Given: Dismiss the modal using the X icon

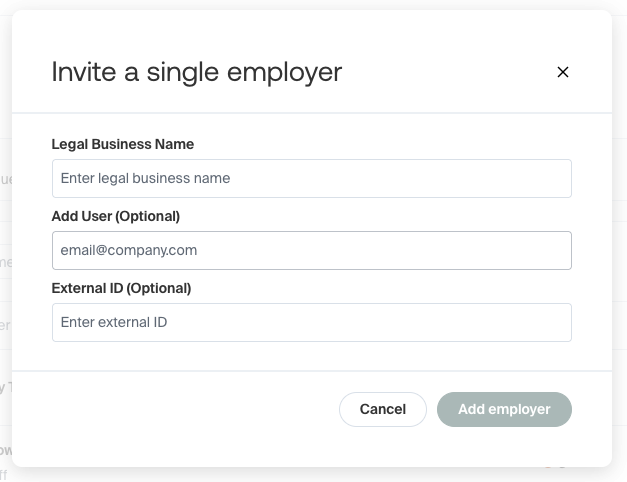Looking at the screenshot, I should pos(562,72).
